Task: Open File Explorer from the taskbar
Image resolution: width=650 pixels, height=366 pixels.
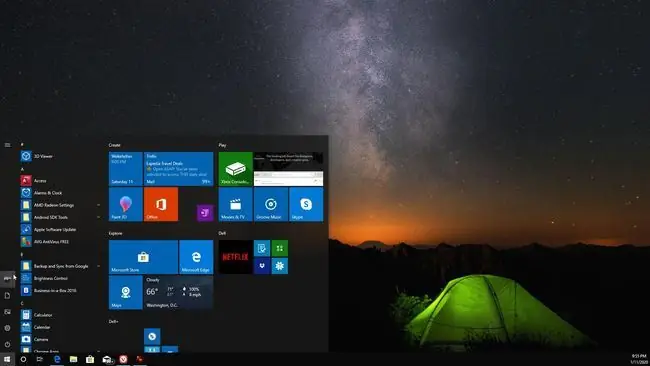Action: pyautogui.click(x=73, y=359)
